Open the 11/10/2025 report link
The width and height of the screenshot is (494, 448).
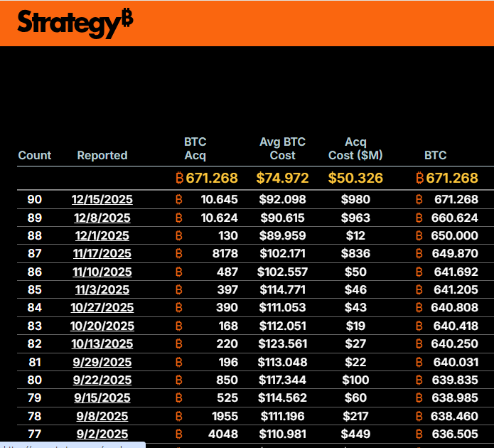[x=102, y=272]
